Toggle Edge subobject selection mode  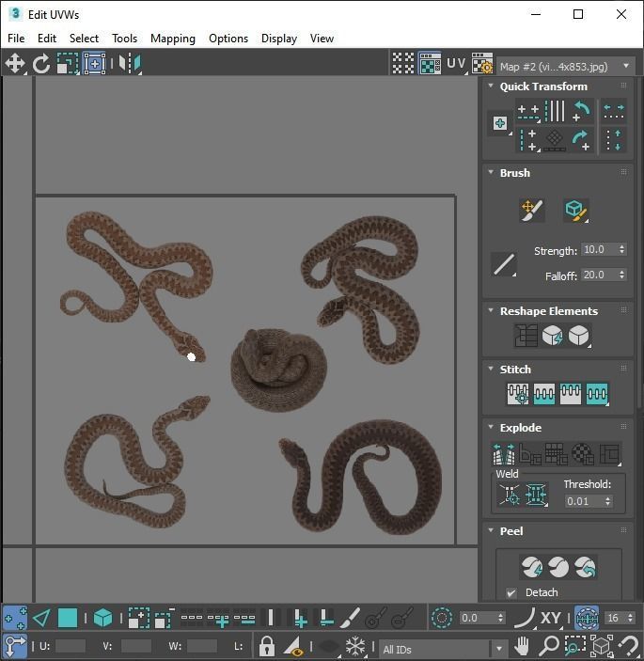point(41,618)
